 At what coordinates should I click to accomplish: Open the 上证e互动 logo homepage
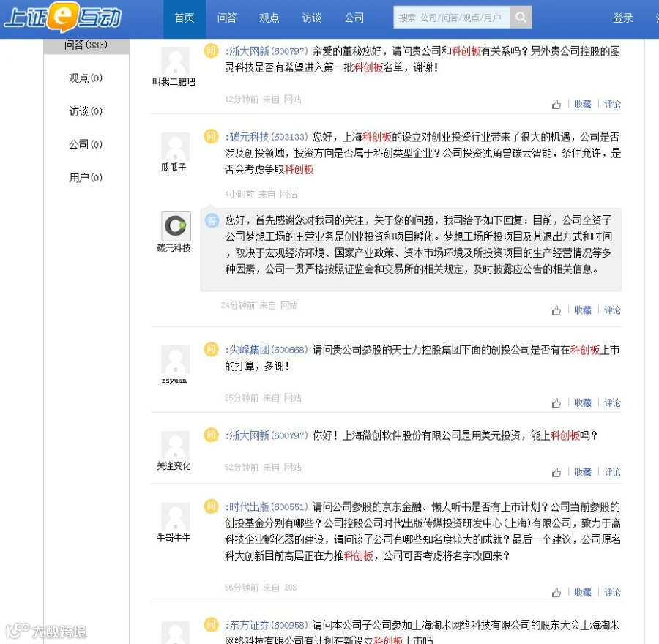point(63,18)
